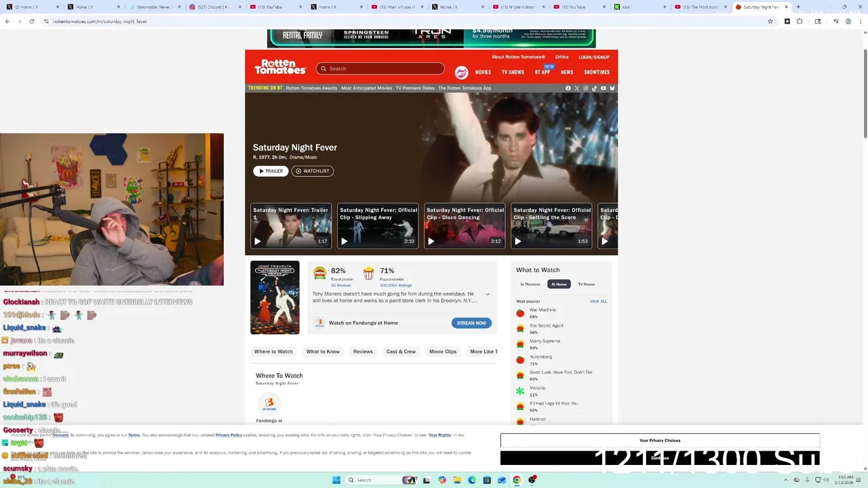Jump to Where to Watch section
Image resolution: width=868 pixels, height=488 pixels.
[x=273, y=352]
